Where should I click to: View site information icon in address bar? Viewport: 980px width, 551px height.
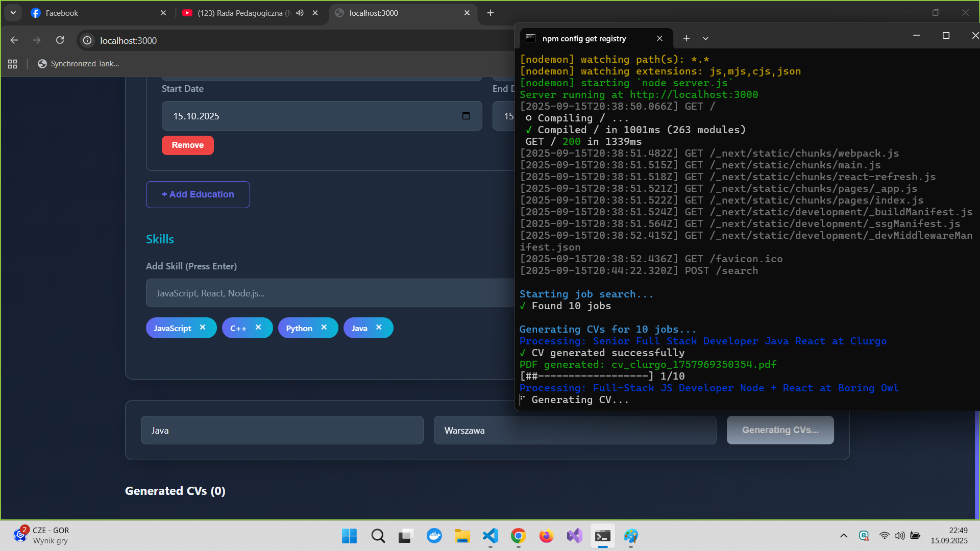(x=88, y=40)
